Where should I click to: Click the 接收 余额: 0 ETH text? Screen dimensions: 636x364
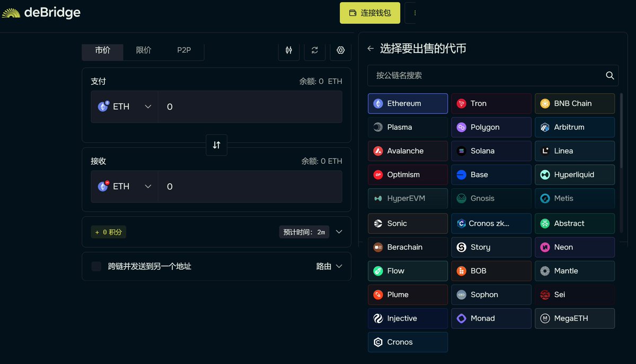coord(322,161)
